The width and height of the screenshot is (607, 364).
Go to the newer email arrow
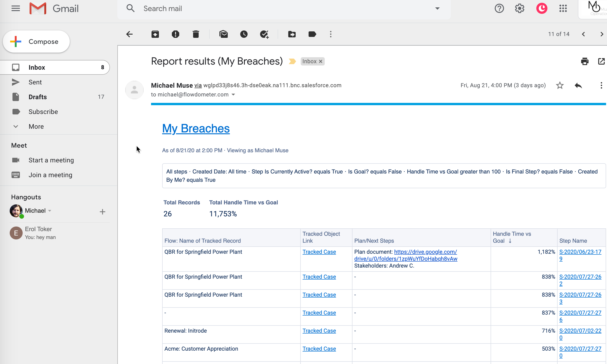pyautogui.click(x=584, y=34)
